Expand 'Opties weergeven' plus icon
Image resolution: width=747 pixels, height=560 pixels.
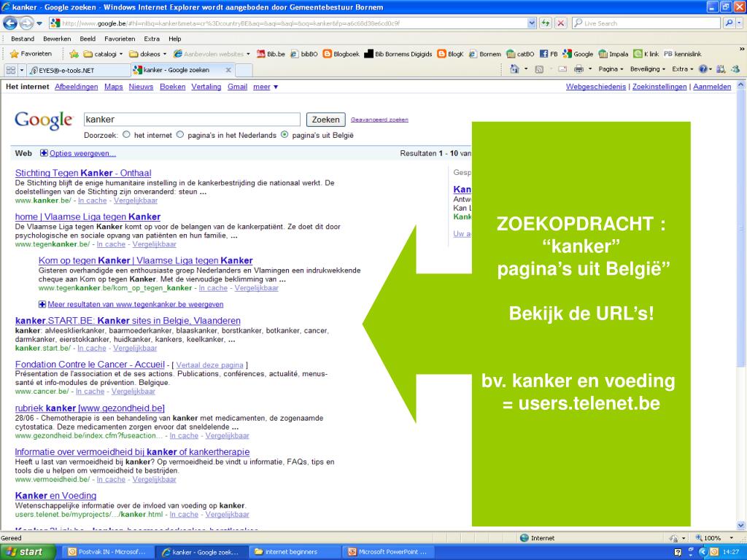44,153
